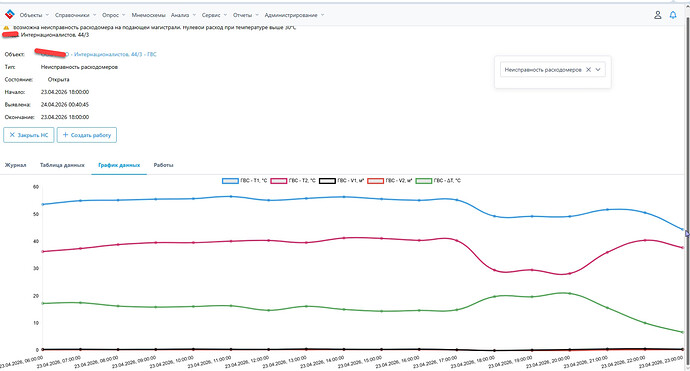690x371 pixels.
Task: Click the Открыта state value
Action: [x=59, y=80]
